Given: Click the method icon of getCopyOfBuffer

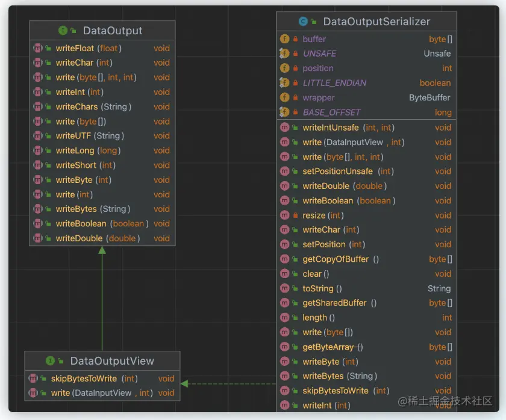Looking at the screenshot, I should click(x=284, y=259).
